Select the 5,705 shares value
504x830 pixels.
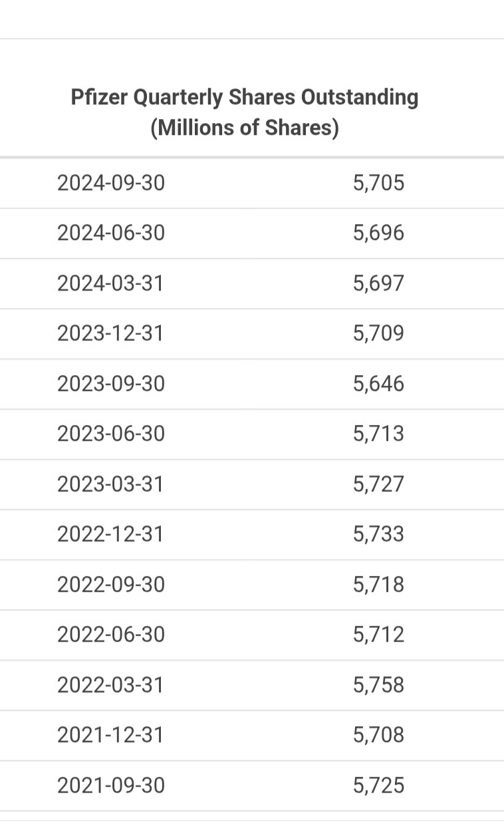coord(378,183)
